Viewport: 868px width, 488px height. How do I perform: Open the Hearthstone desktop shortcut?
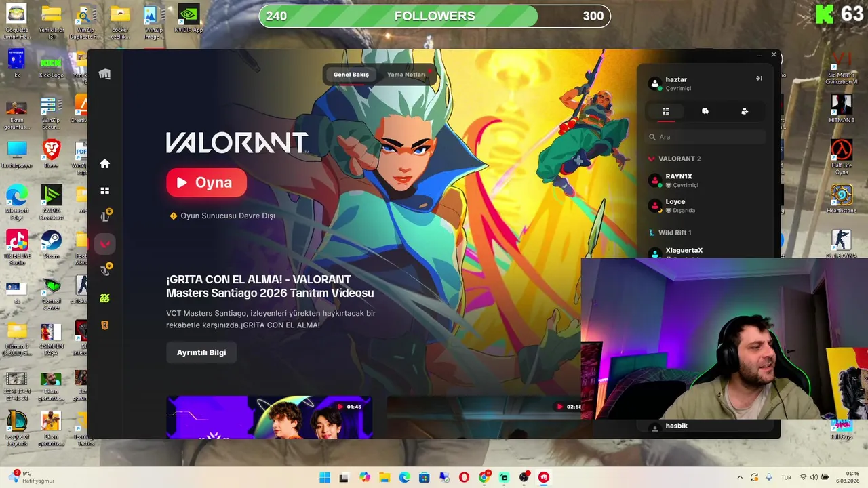click(x=842, y=199)
